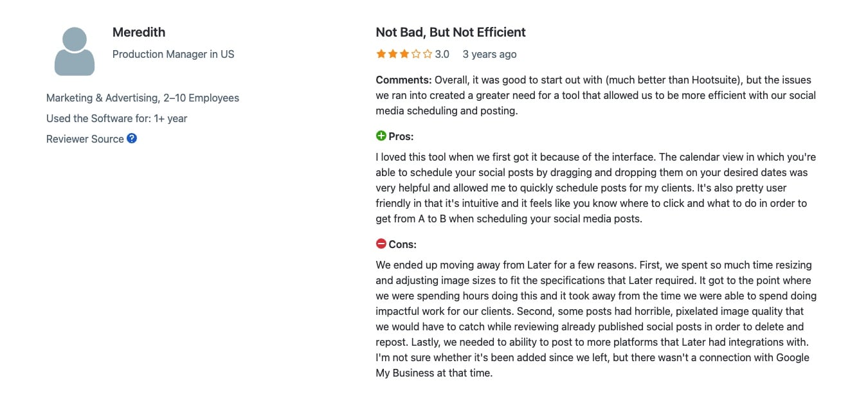
Task: Click the reviewer name Meredith
Action: click(139, 32)
